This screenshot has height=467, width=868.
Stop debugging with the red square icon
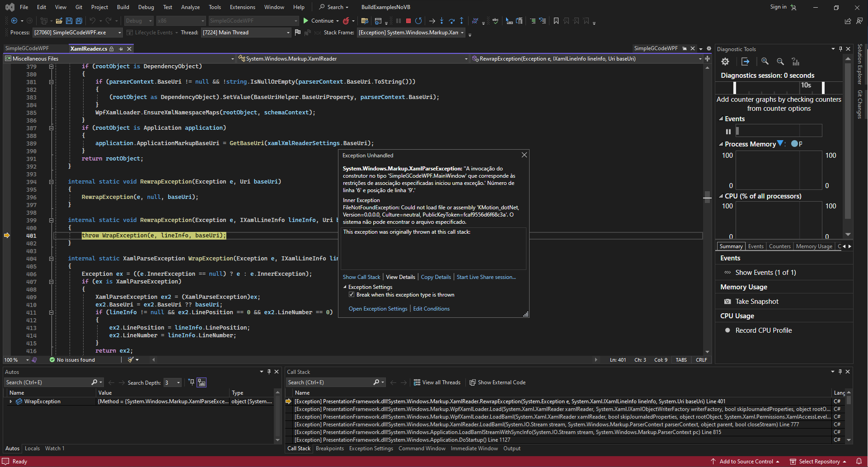pyautogui.click(x=408, y=21)
